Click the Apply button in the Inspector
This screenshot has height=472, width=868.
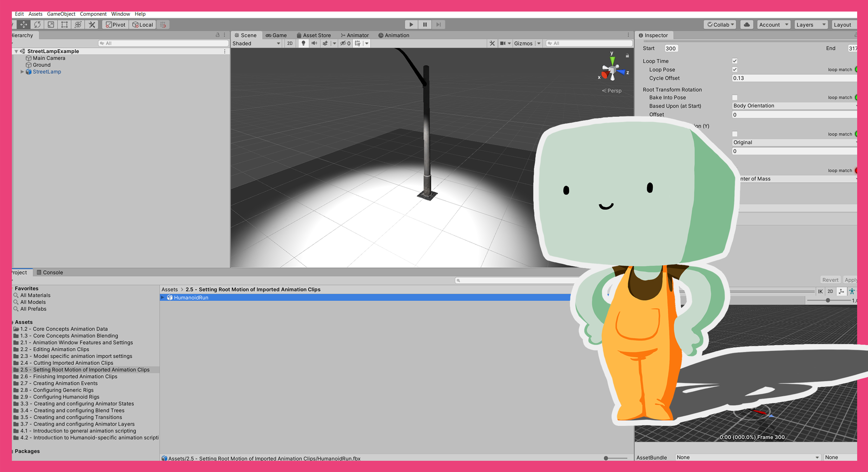851,280
